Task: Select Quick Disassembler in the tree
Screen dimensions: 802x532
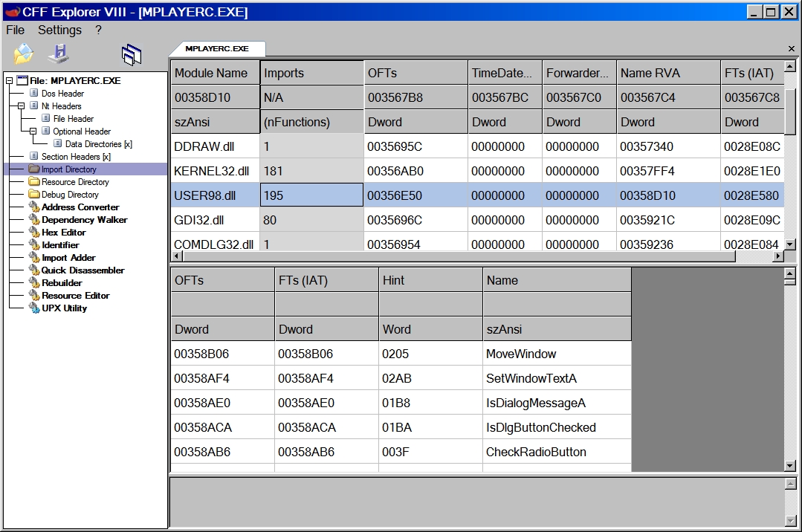Action: pos(83,270)
